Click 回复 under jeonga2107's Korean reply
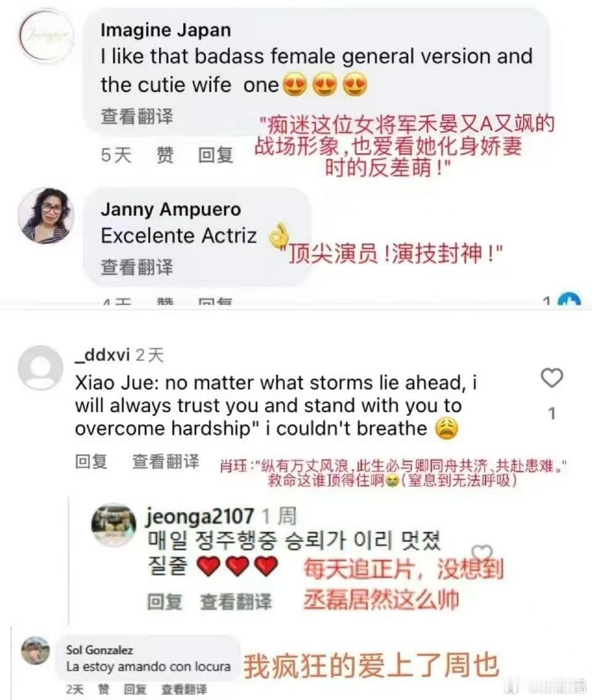The width and height of the screenshot is (592, 700). click(165, 602)
